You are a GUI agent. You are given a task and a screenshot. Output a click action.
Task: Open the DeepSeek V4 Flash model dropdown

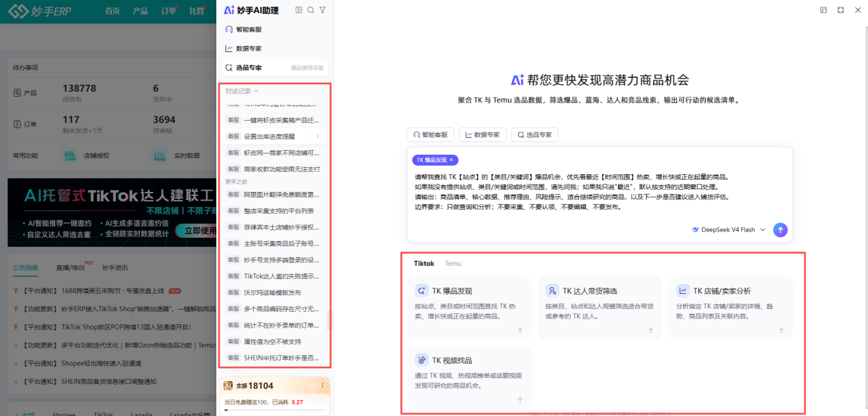(729, 230)
